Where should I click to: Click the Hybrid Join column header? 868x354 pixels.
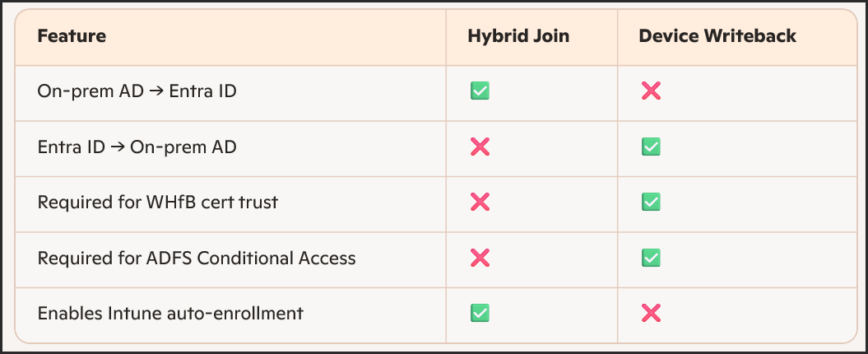(518, 36)
